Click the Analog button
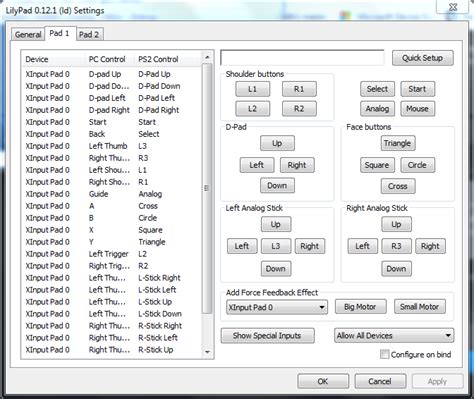Screen dimensions: 474x399 coord(377,109)
